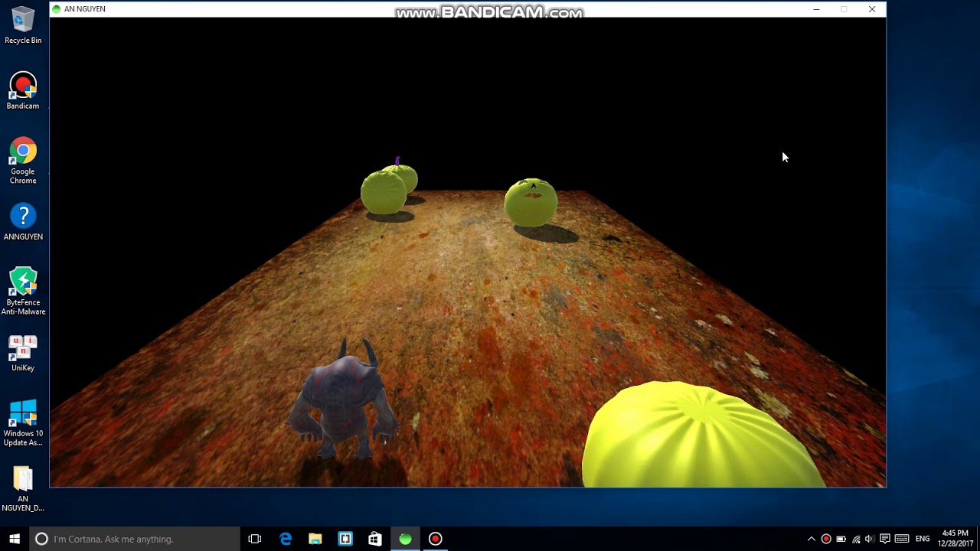Click the Cortana search box
This screenshot has width=980, height=551.
coord(135,539)
